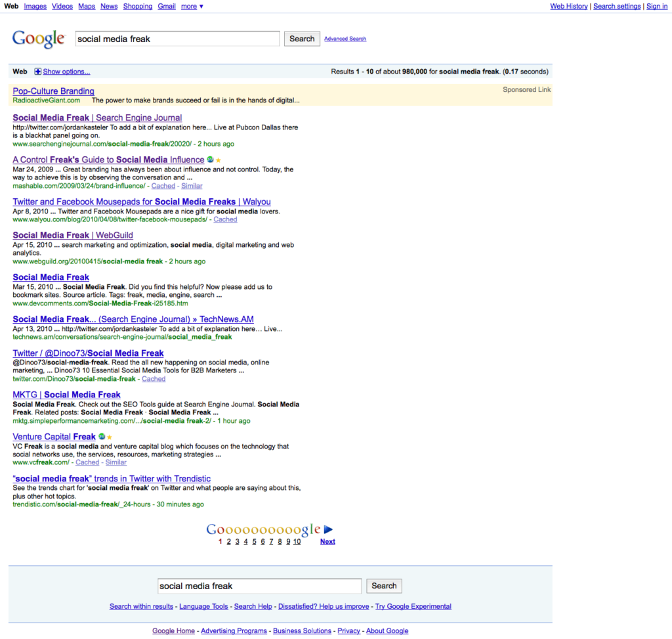Open About Google footer link
This screenshot has width=672, height=639.
coord(387,631)
